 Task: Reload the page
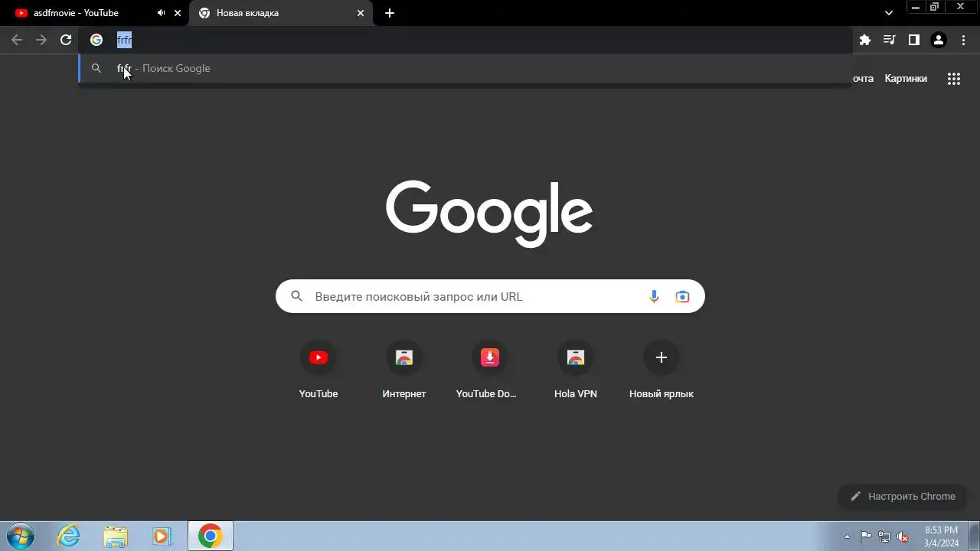(x=66, y=40)
